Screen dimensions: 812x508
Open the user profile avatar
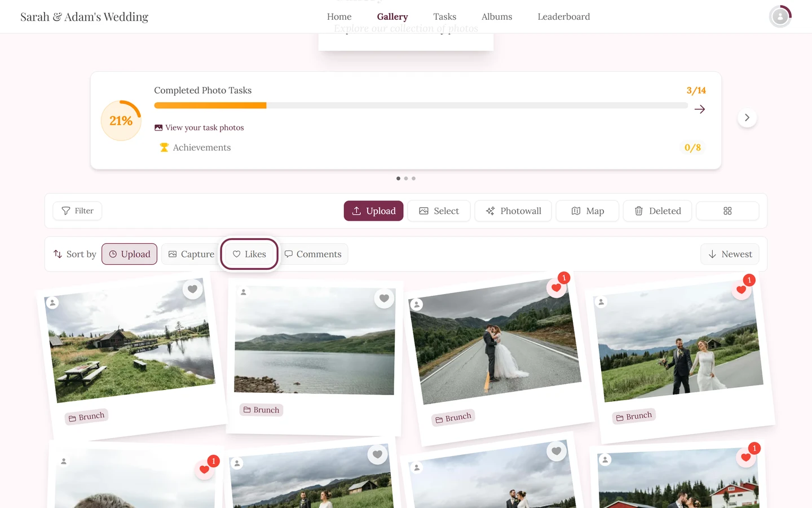pyautogui.click(x=780, y=16)
